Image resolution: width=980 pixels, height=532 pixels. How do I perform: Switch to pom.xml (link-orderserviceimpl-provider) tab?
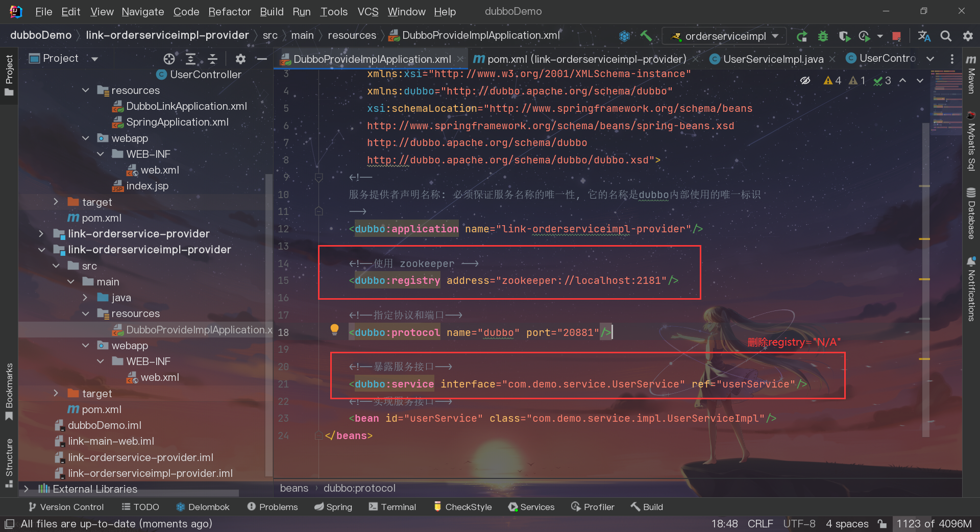tap(586, 59)
